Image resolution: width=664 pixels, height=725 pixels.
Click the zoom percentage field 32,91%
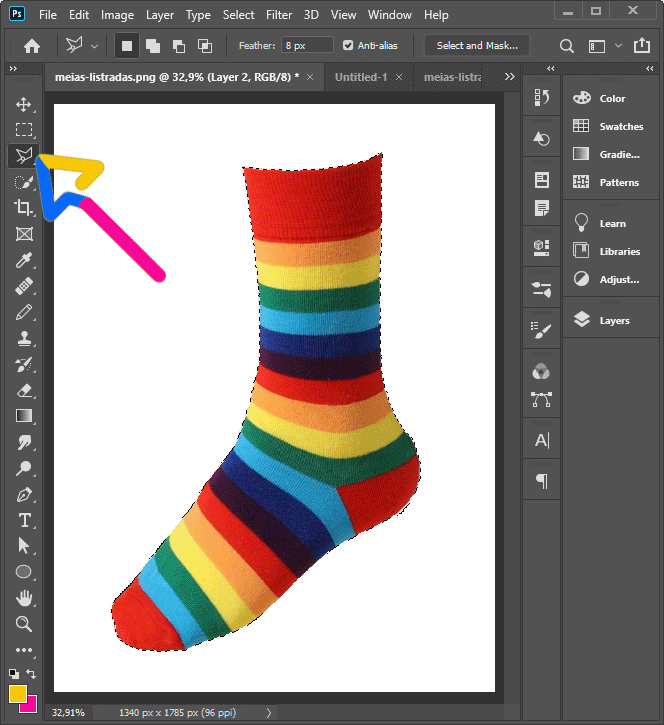[x=68, y=713]
